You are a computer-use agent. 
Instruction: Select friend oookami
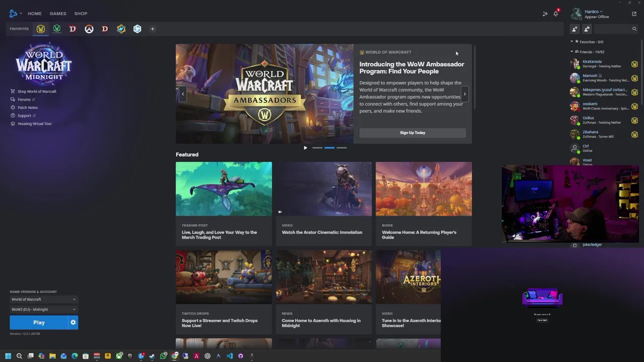(604, 106)
